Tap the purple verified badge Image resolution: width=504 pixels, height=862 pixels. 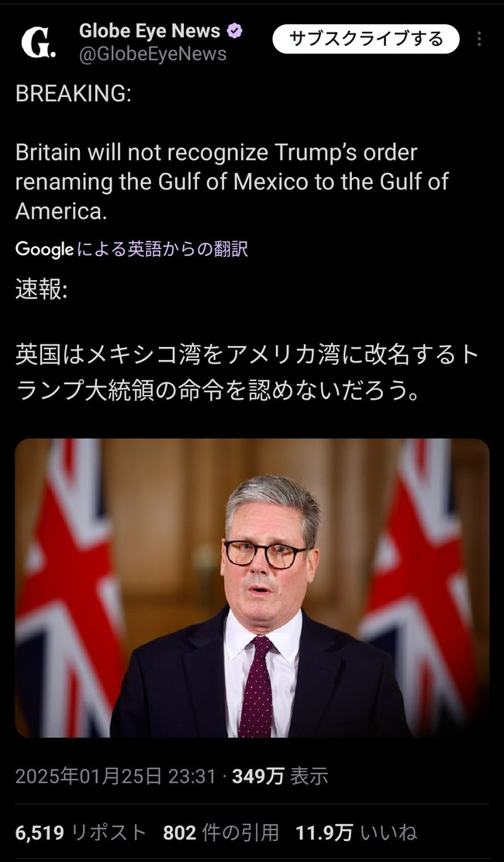(x=235, y=31)
